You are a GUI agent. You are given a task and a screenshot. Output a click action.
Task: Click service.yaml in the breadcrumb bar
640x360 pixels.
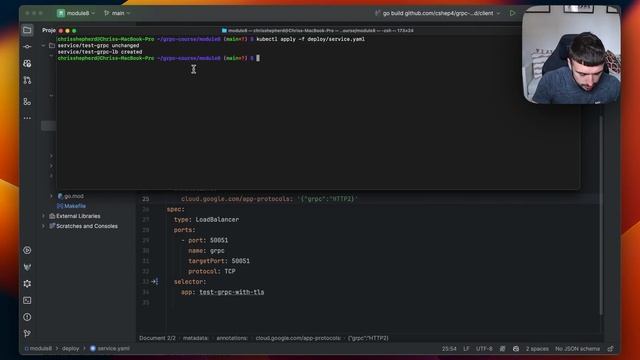pyautogui.click(x=113, y=349)
